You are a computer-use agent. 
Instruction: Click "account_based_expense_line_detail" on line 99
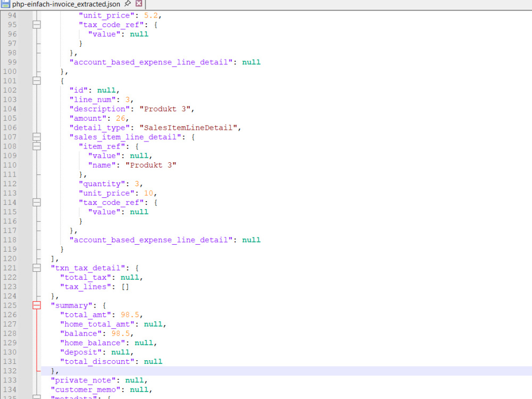click(151, 62)
